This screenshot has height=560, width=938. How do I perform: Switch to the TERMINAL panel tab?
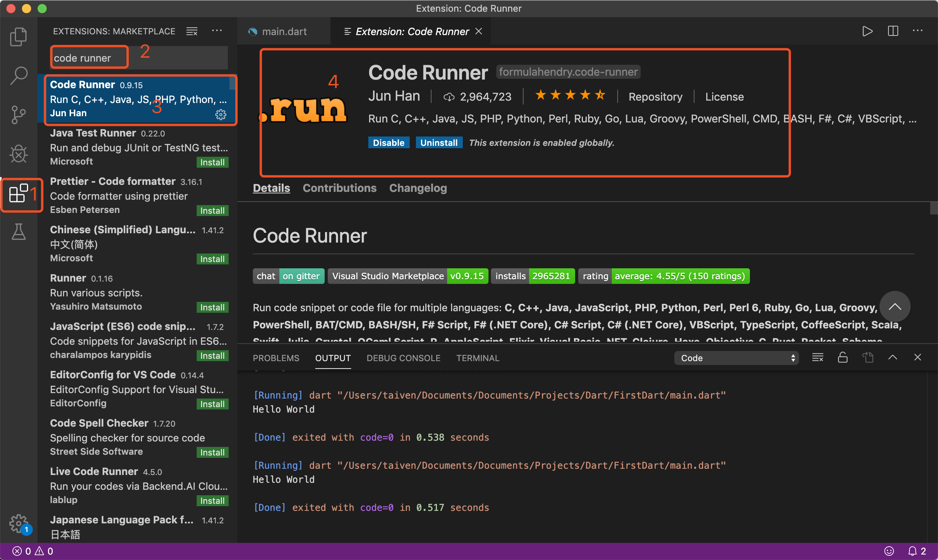pyautogui.click(x=478, y=358)
